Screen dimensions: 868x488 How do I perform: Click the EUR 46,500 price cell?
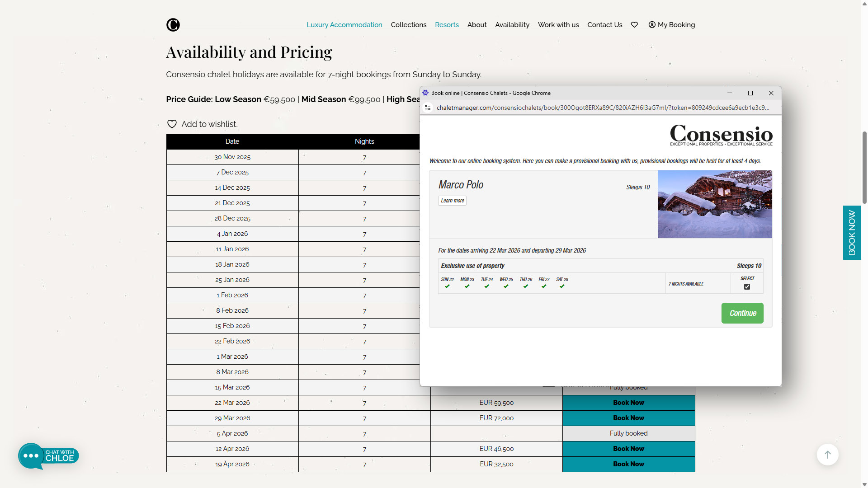[x=496, y=449]
